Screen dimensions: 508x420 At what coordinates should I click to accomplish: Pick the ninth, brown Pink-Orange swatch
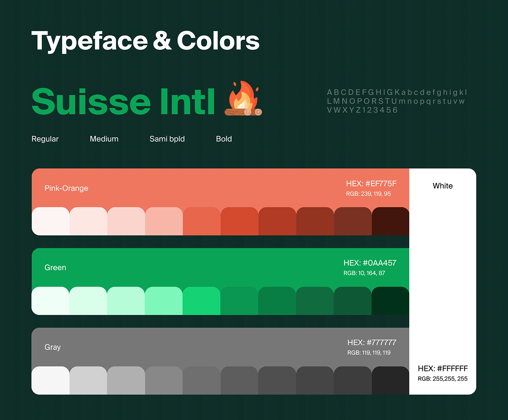point(353,221)
